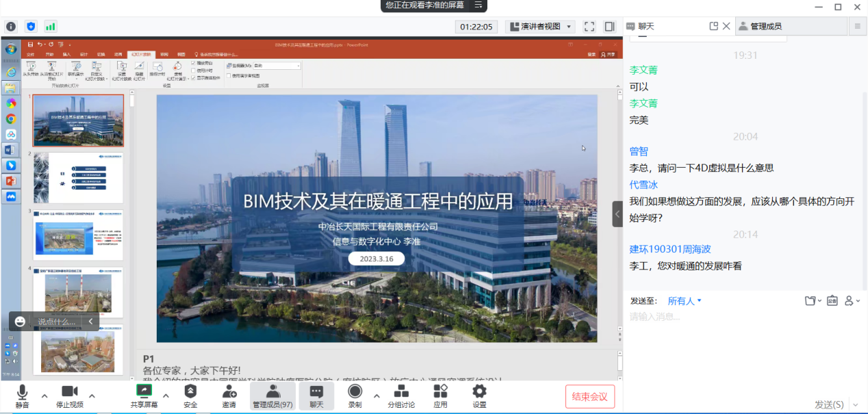Enter full screen using the expand icon
868x414 pixels.
tap(589, 27)
